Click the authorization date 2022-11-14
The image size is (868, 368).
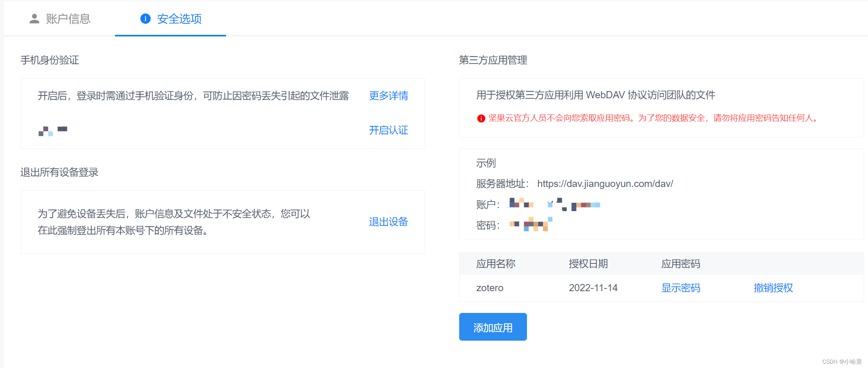point(593,288)
